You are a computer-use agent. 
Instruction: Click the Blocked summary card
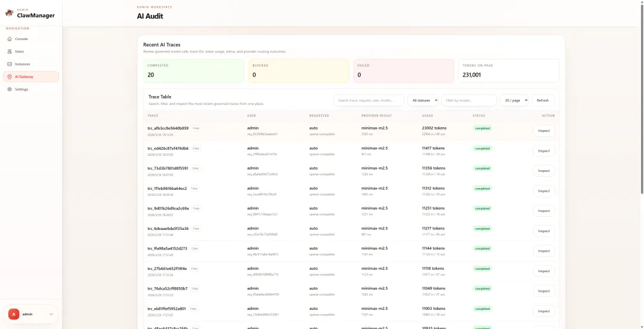click(299, 70)
